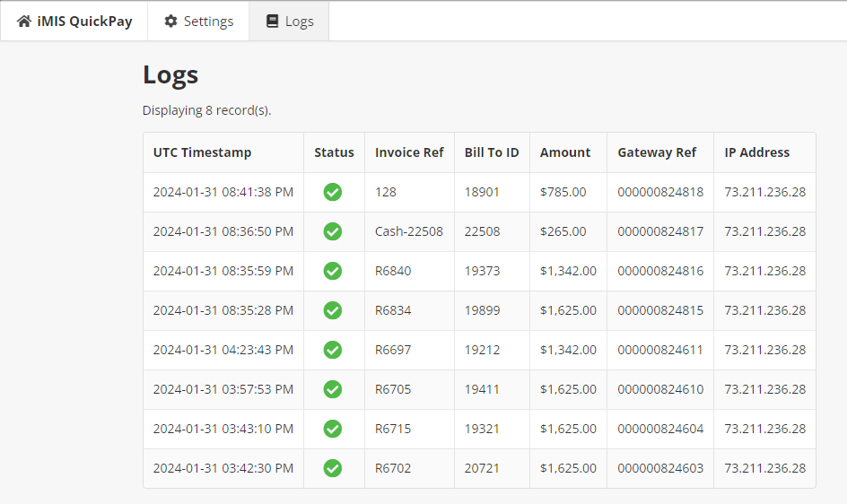This screenshot has width=847, height=504.
Task: Click green checkmark next to R6705
Action: (333, 389)
